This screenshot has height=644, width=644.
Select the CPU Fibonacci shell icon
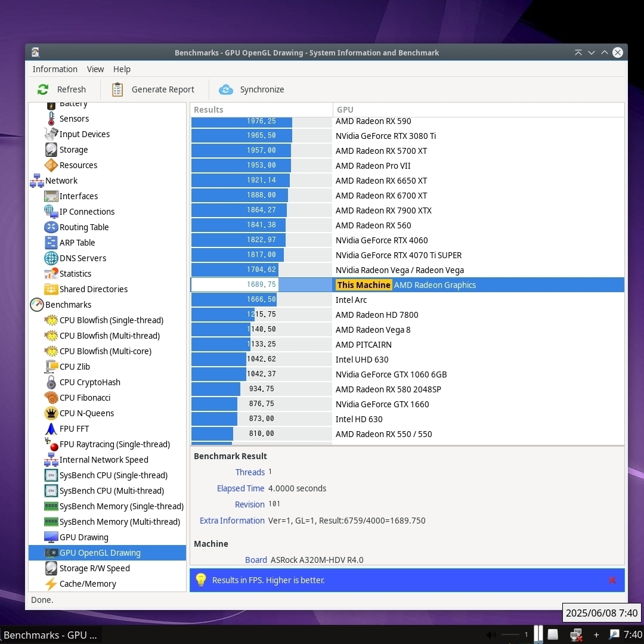(x=51, y=398)
